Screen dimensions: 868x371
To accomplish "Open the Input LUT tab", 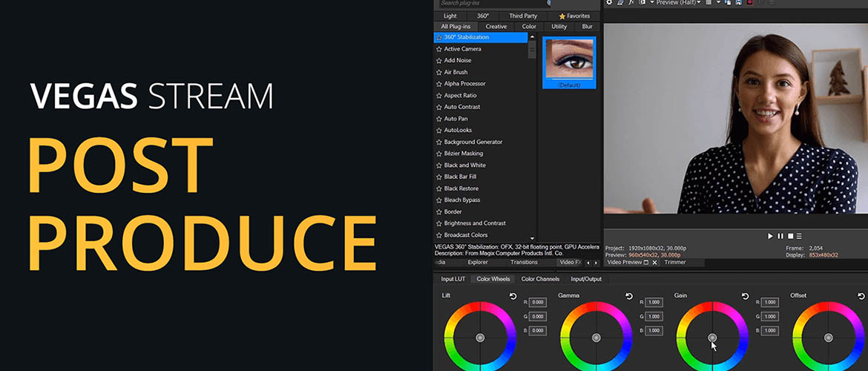I will click(x=453, y=279).
